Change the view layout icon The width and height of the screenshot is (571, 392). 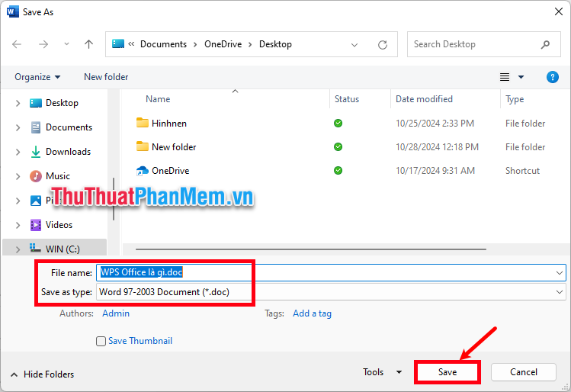[505, 77]
